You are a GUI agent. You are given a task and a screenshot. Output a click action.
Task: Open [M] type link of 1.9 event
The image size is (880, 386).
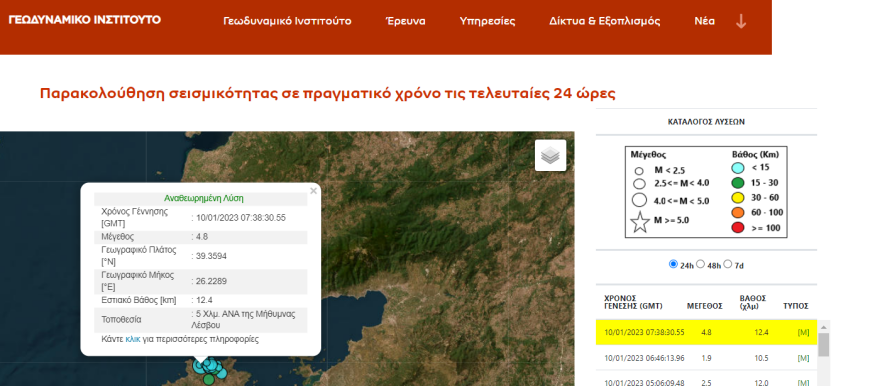(803, 358)
